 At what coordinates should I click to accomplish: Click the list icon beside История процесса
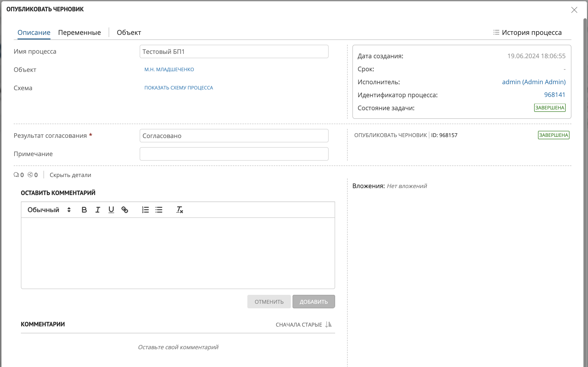(496, 32)
